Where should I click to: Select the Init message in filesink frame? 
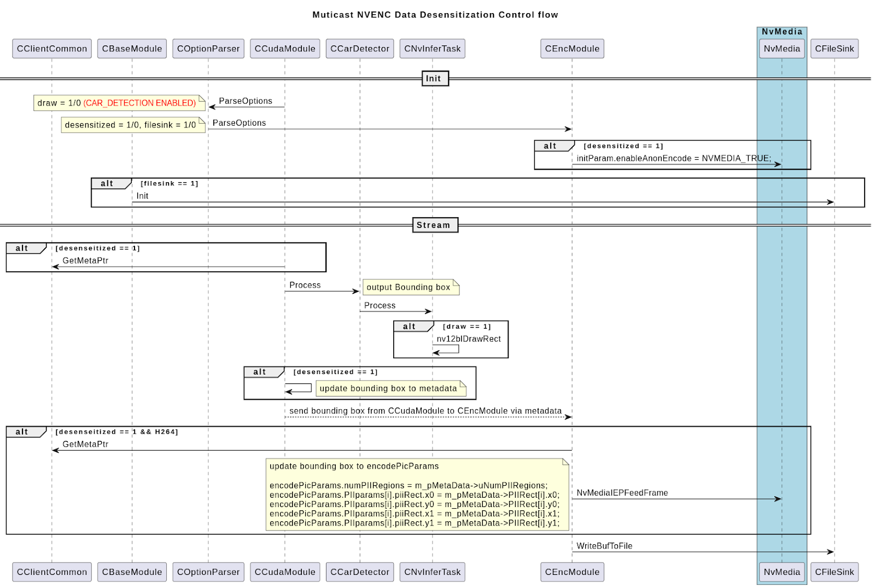click(142, 196)
